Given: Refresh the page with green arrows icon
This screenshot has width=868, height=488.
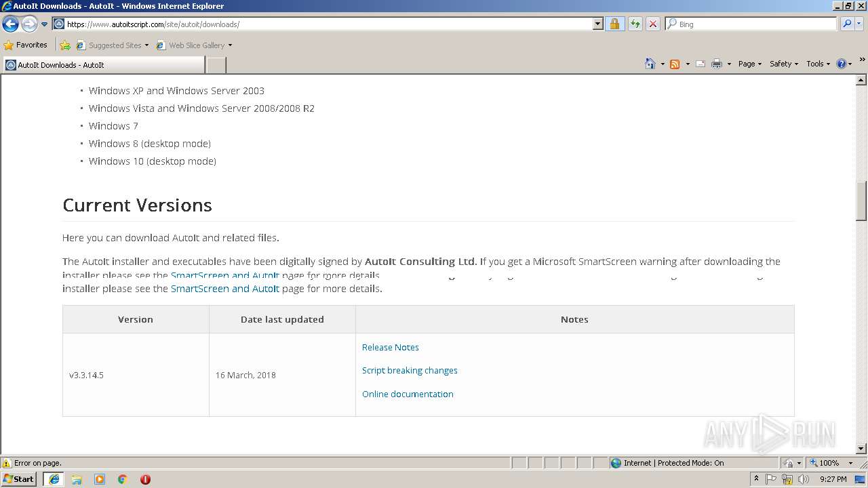Looking at the screenshot, I should pos(635,24).
